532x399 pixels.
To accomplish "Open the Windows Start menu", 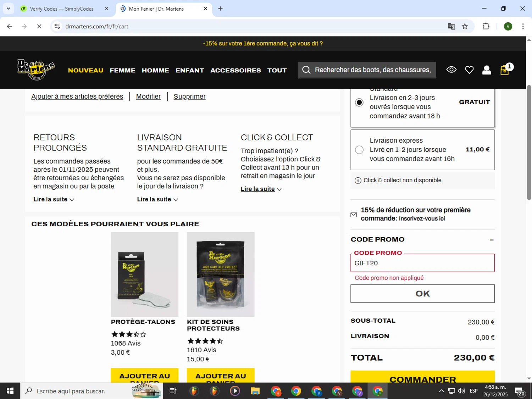I will 10,391.
